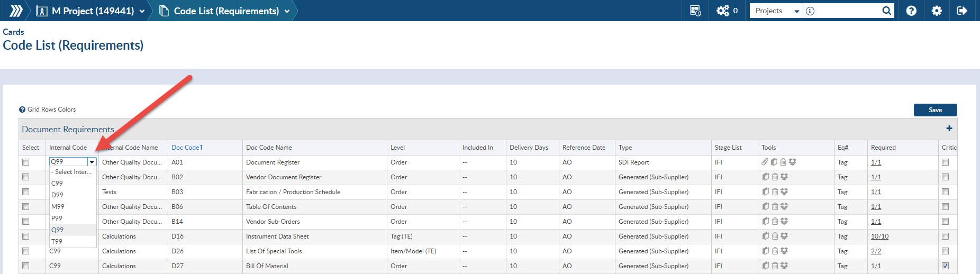Screen dimensions: 980x274
Task: Enable Critical checkbox for B02 row
Action: tap(946, 177)
